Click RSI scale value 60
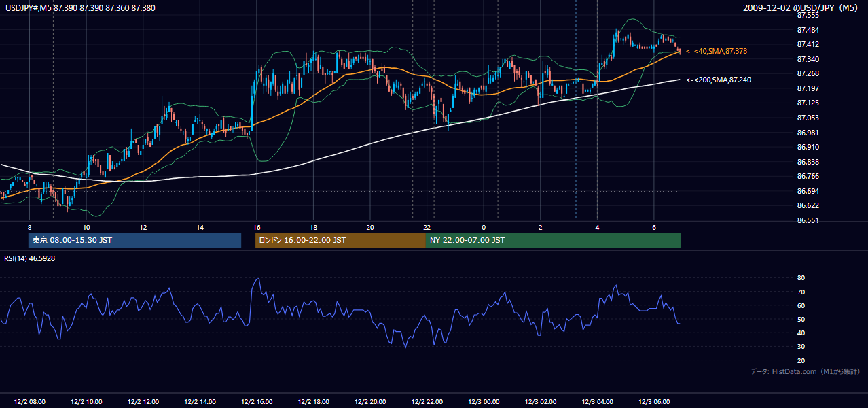 (801, 305)
